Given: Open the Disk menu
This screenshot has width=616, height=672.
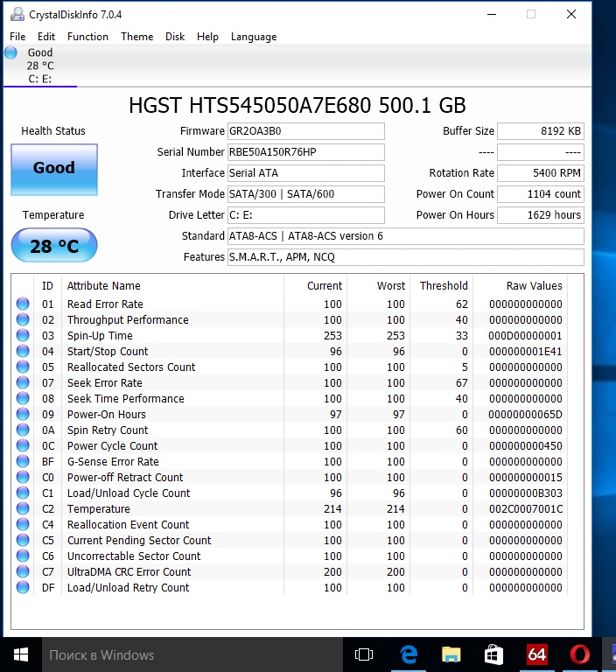Looking at the screenshot, I should (175, 37).
